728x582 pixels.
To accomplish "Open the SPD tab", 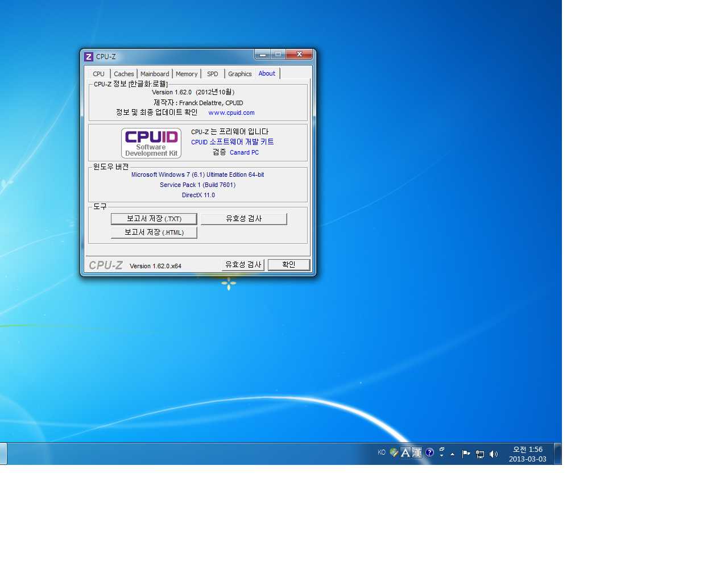I will point(213,74).
